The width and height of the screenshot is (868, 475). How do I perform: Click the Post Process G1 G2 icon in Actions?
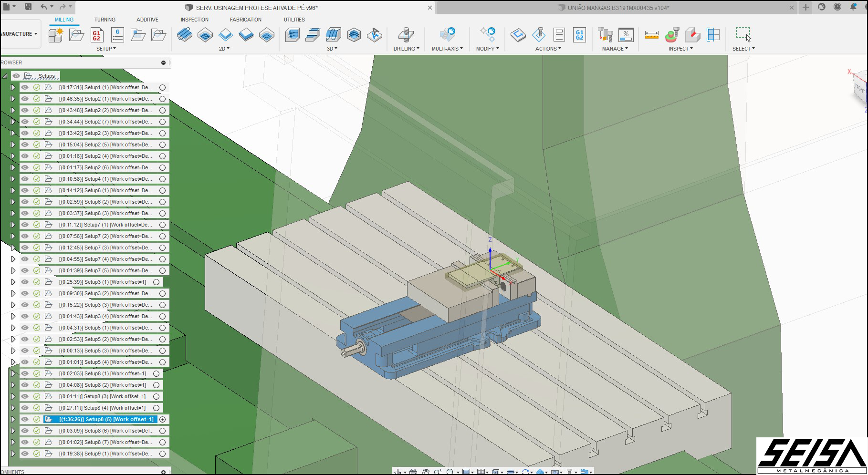coord(579,35)
